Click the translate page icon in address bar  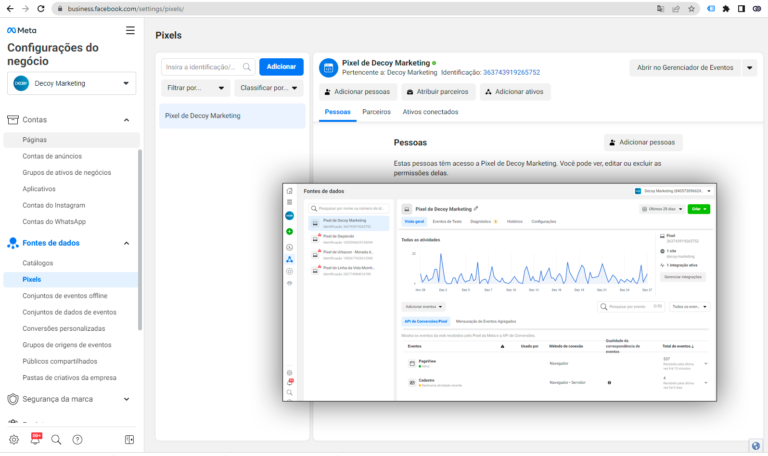coord(660,9)
